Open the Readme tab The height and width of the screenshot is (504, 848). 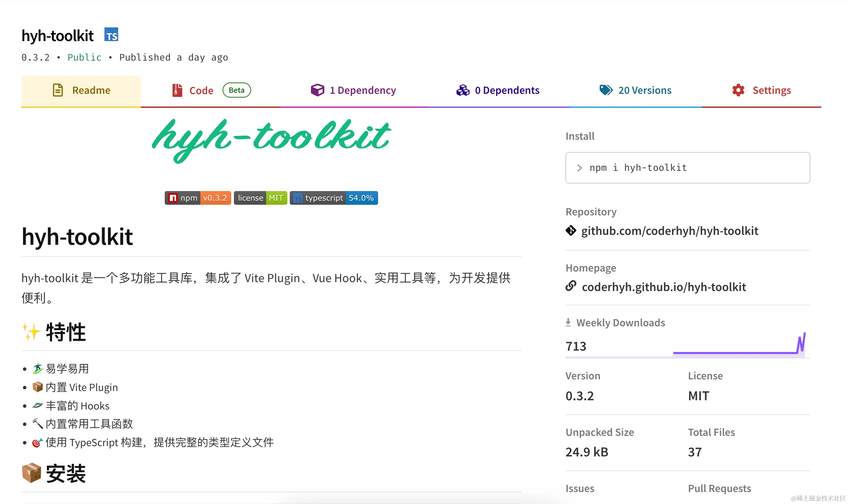click(81, 90)
